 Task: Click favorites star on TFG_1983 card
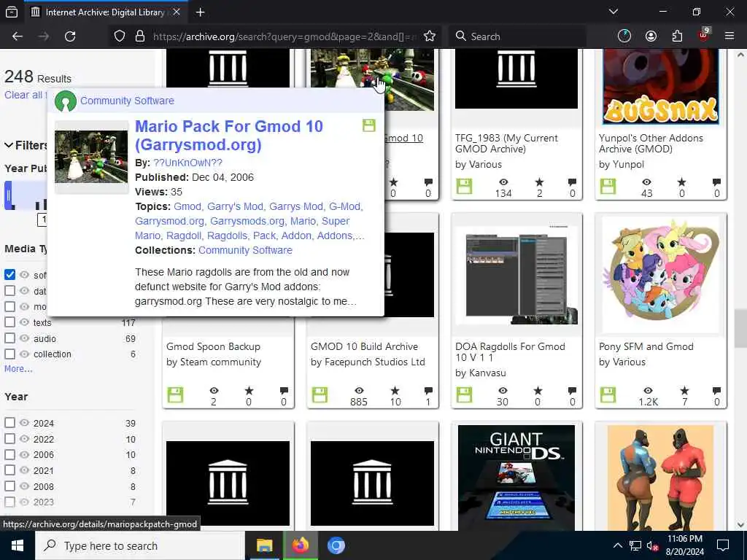[539, 182]
